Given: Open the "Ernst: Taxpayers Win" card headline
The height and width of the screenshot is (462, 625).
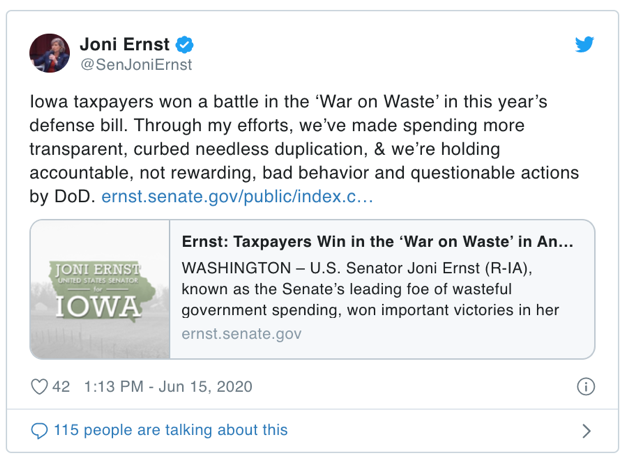Looking at the screenshot, I should pyautogui.click(x=378, y=243).
